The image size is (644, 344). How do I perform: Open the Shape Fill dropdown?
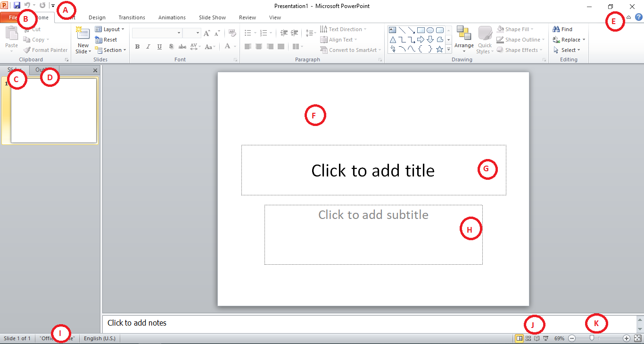516,29
